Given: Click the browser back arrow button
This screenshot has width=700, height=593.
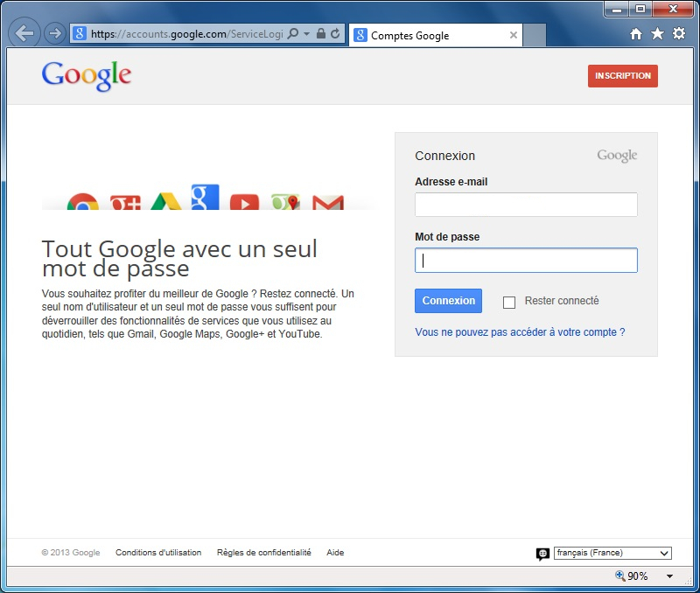Looking at the screenshot, I should [x=25, y=34].
